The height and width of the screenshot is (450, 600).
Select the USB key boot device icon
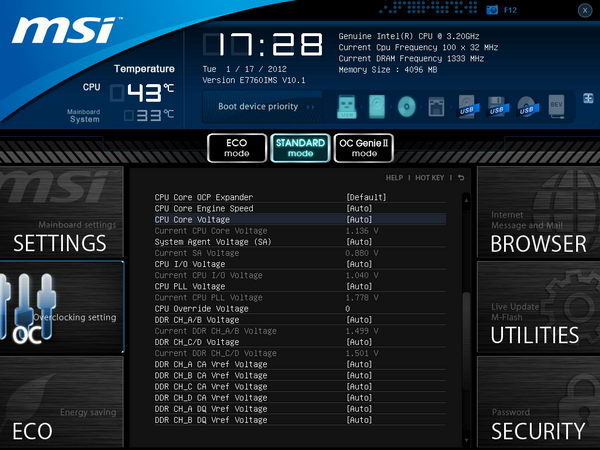(x=347, y=106)
